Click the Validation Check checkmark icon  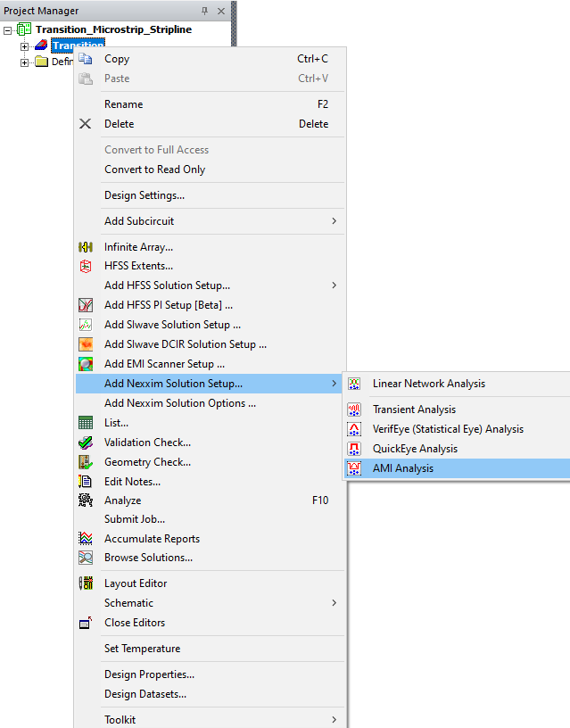coord(86,443)
